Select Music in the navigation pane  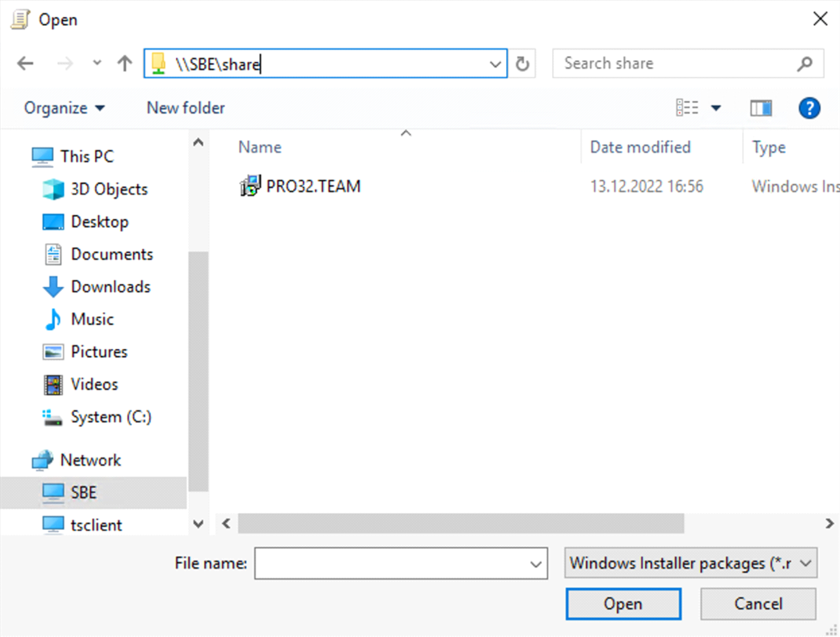pyautogui.click(x=92, y=319)
